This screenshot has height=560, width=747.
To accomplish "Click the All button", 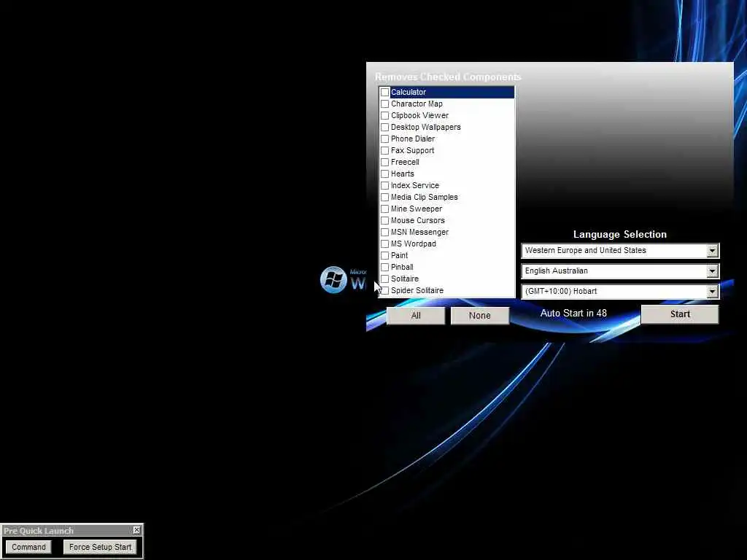I will (x=416, y=315).
